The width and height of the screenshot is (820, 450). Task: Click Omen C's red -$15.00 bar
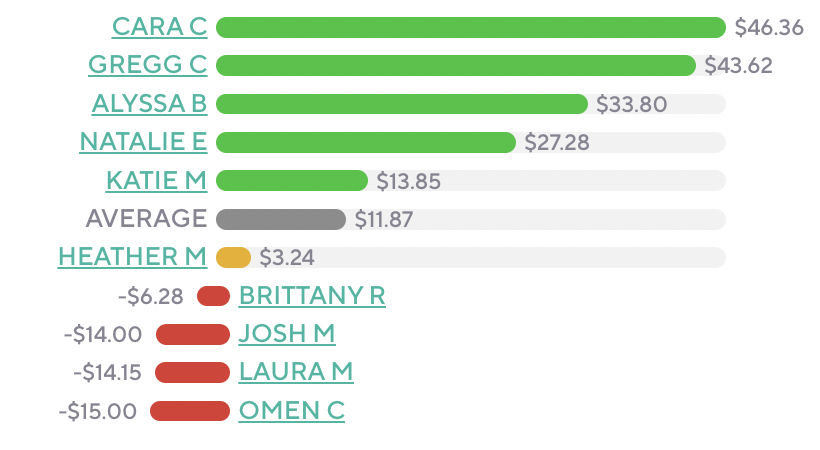coord(190,410)
